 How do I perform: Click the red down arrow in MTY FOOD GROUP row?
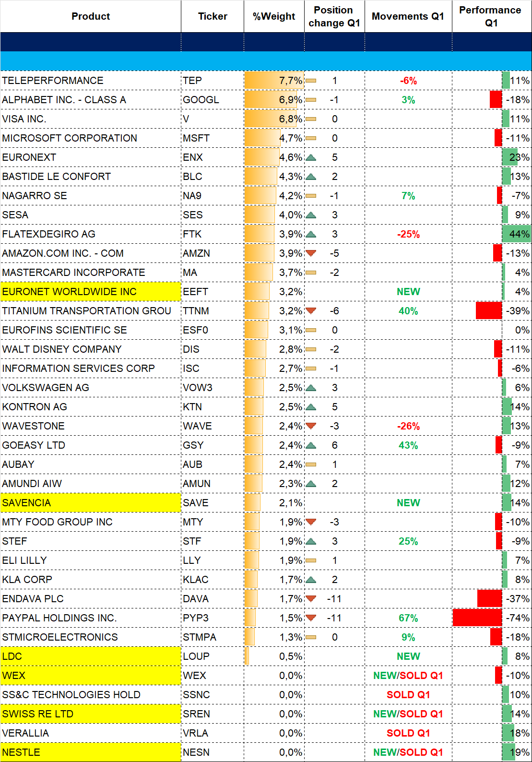click(311, 522)
